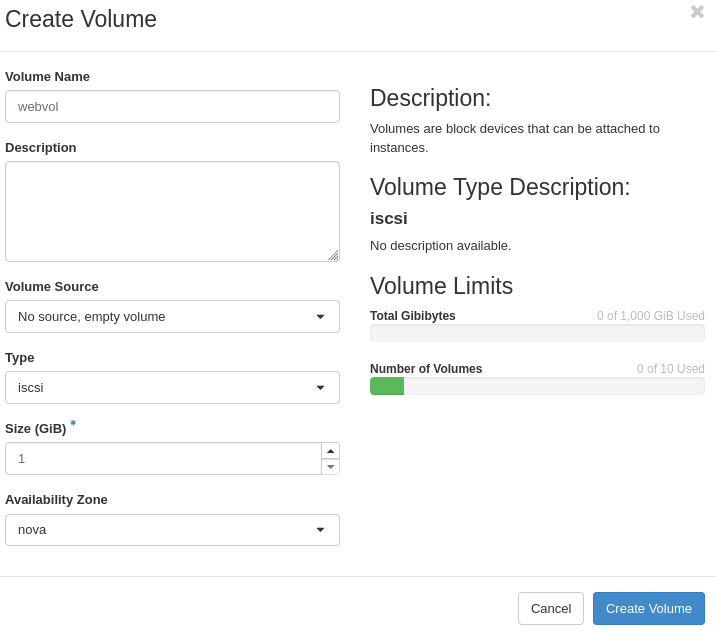Image resolution: width=716 pixels, height=633 pixels.
Task: Click the Size (GiB) number field
Action: click(x=163, y=459)
